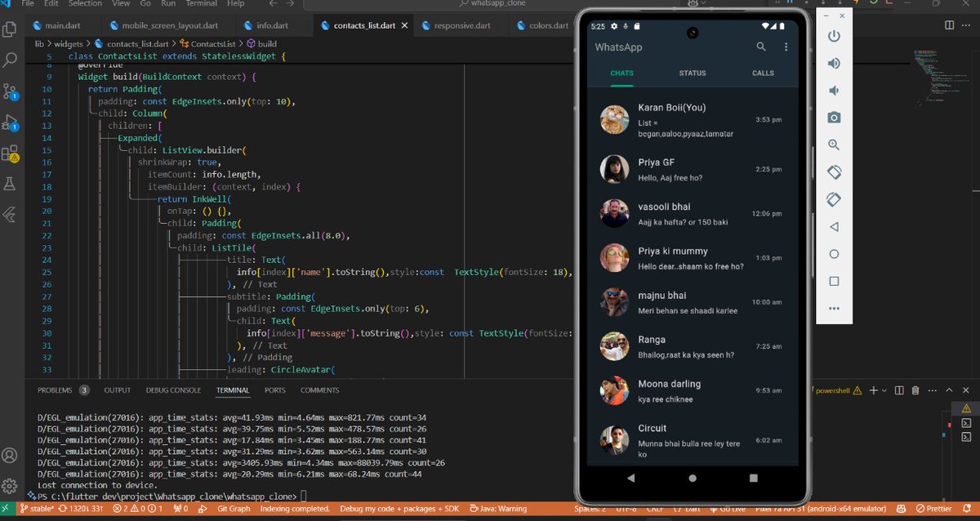The image size is (980, 521).
Task: Open Karan Boii(You) chat
Action: point(693,120)
